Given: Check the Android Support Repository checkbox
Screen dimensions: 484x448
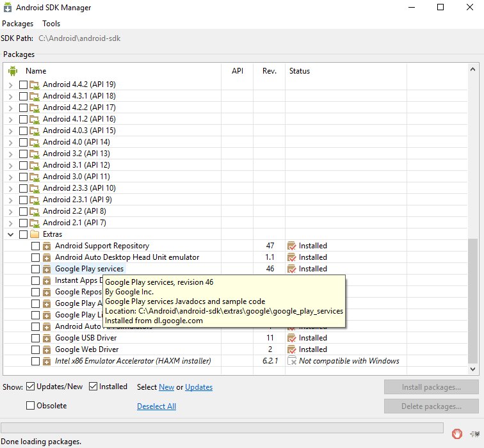Looking at the screenshot, I should click(x=35, y=246).
